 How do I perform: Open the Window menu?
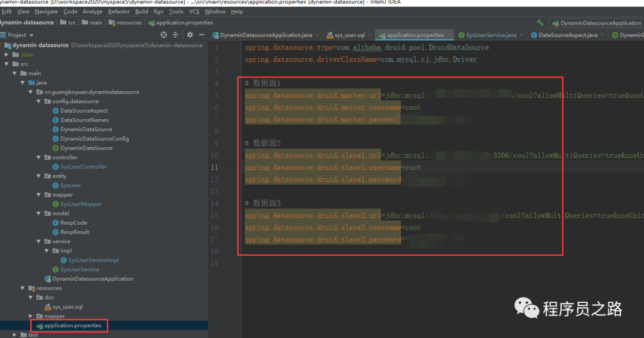tap(215, 11)
